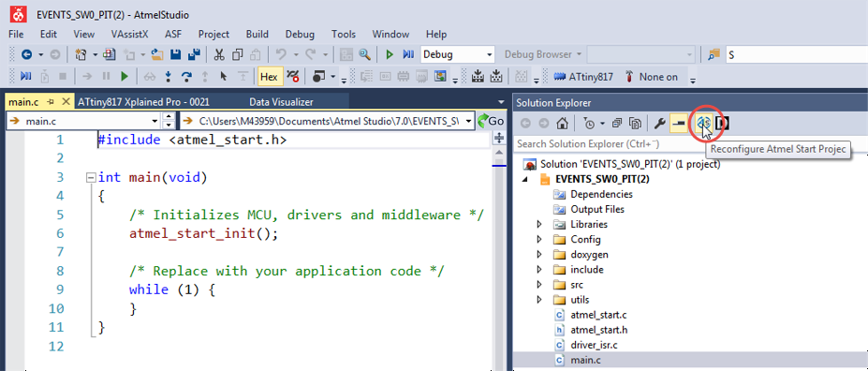Click the None on debugger tool icon

[x=629, y=77]
